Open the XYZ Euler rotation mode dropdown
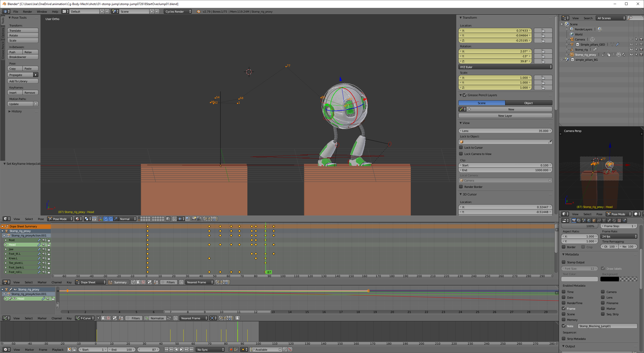This screenshot has width=644, height=353. 505,67
